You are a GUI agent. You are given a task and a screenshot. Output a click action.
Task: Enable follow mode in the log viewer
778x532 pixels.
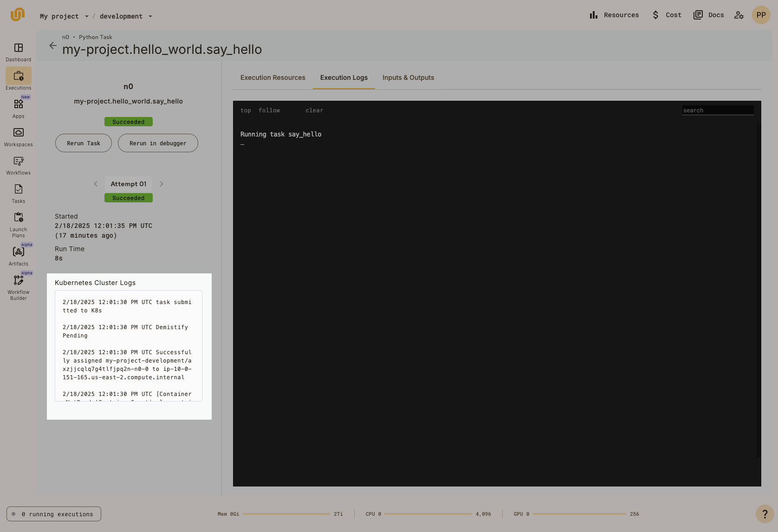point(269,110)
